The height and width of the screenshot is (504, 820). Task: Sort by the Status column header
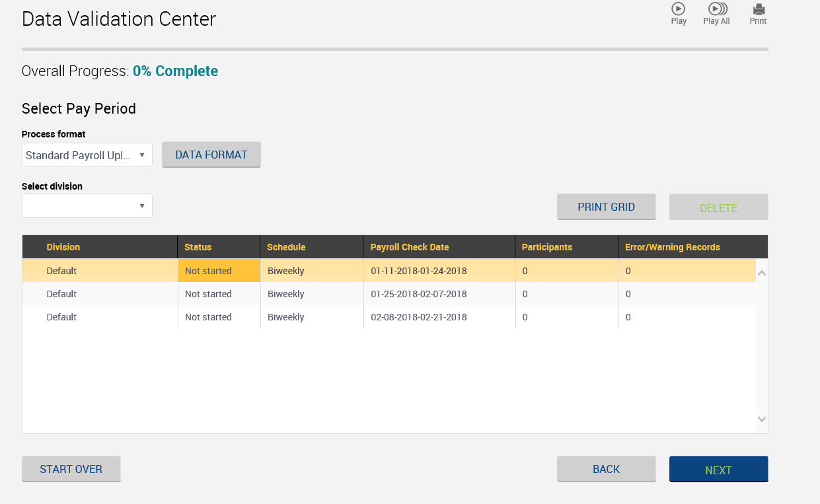tap(198, 247)
